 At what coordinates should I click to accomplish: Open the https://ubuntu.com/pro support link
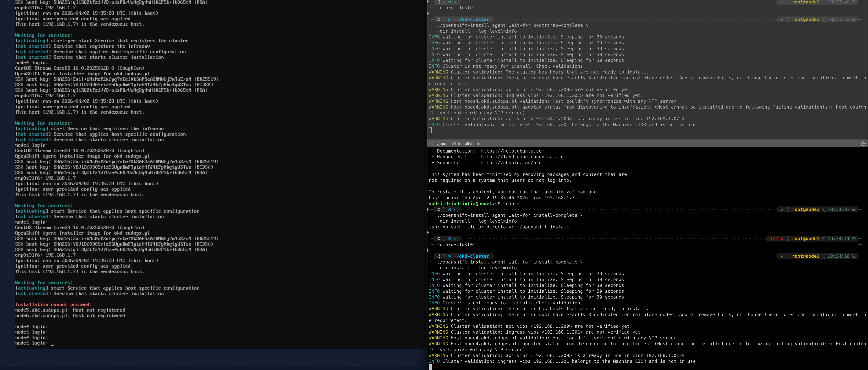click(511, 163)
